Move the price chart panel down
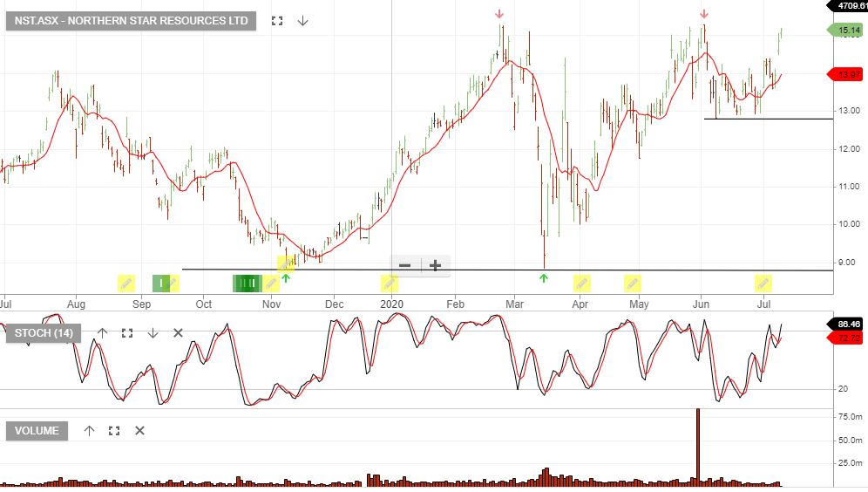 click(x=302, y=21)
